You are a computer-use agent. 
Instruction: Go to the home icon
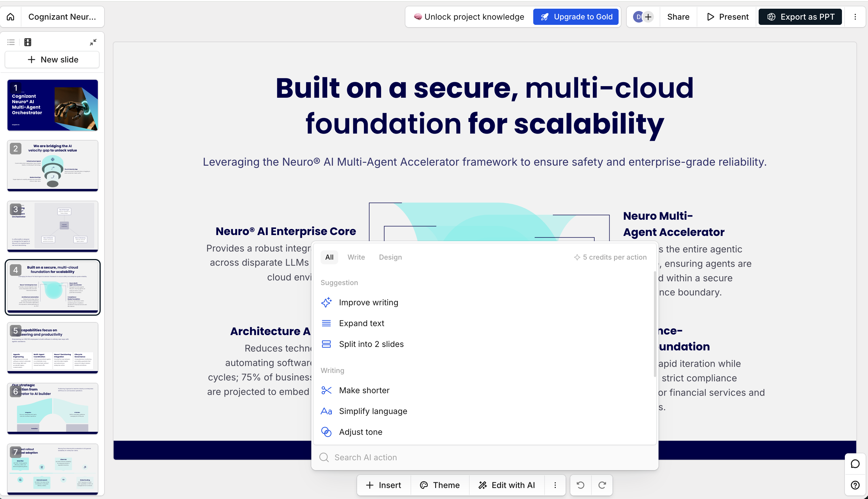[x=11, y=17]
